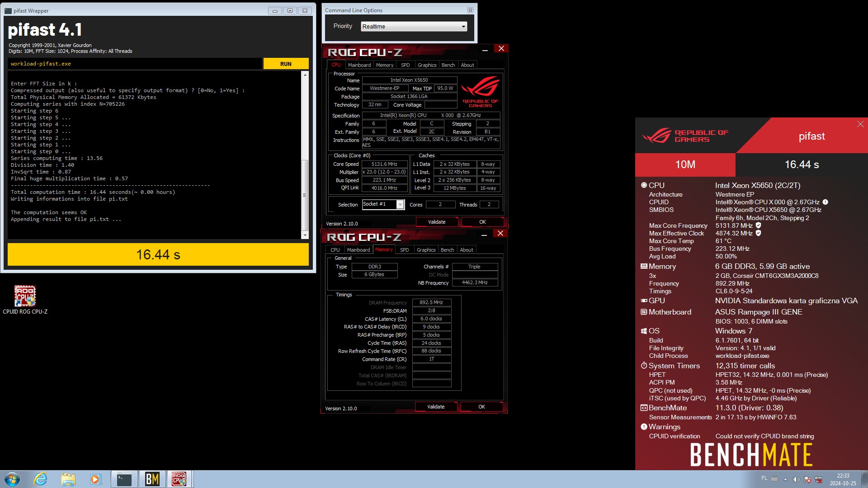The height and width of the screenshot is (488, 868).
Task: Click the Memory section icon in BenchMate
Action: [644, 266]
